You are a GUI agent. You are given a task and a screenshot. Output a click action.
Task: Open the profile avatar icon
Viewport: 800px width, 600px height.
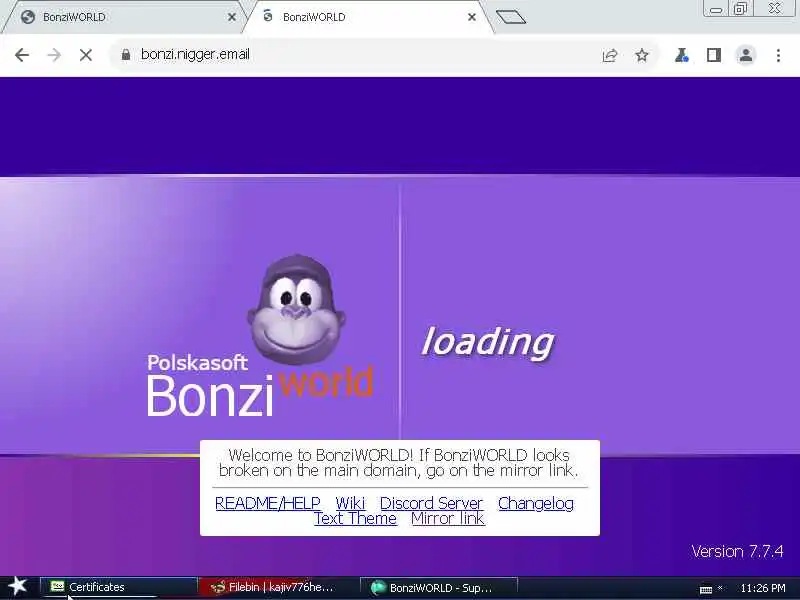745,55
